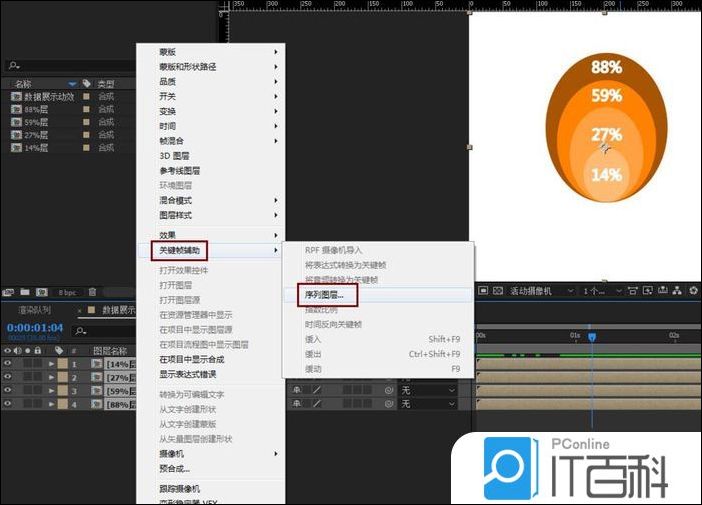Open parent dropdown 无 for layer 4
The height and width of the screenshot is (505, 702).
coord(428,404)
